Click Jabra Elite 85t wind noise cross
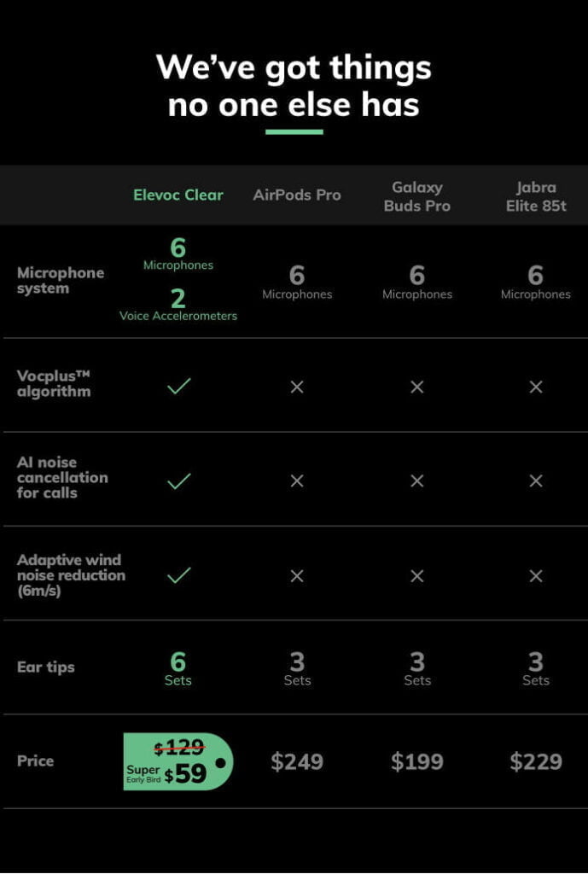Image resolution: width=588 pixels, height=874 pixels. 536,576
